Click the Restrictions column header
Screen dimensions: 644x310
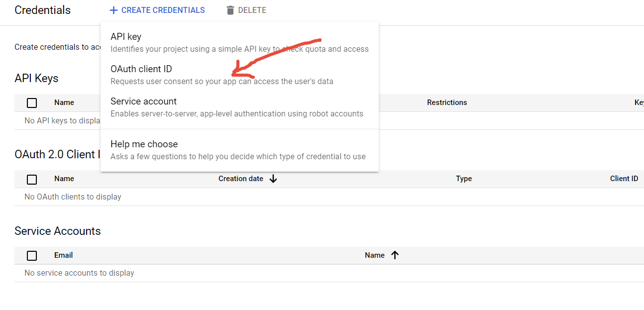(446, 103)
